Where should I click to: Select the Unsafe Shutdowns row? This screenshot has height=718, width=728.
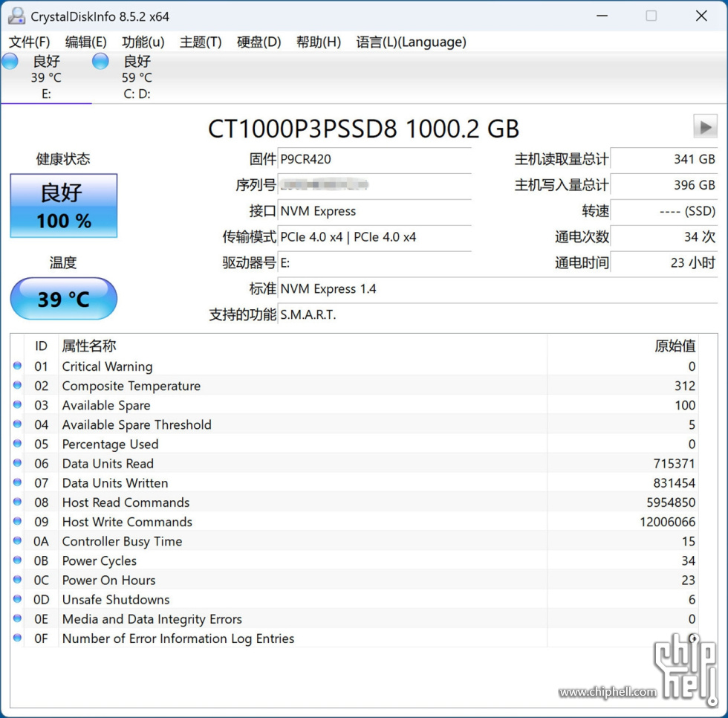[355, 600]
